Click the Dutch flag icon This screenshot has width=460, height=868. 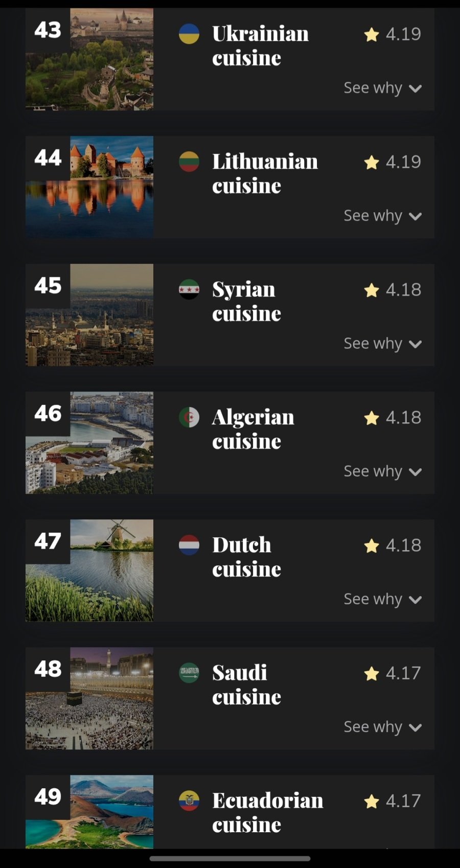pyautogui.click(x=189, y=545)
